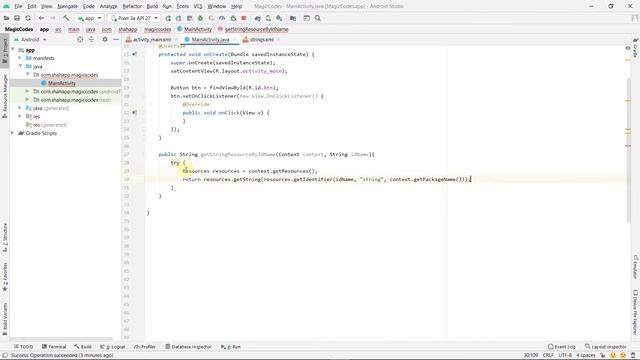Click the Stop red square icon
640x360 pixels.
(x=244, y=18)
